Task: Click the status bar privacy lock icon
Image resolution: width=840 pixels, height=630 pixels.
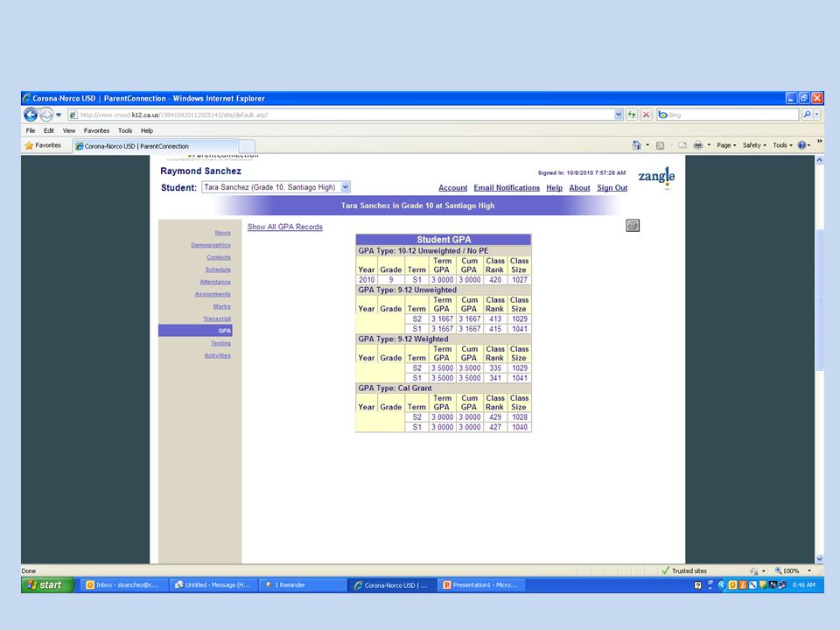Action: (754, 571)
